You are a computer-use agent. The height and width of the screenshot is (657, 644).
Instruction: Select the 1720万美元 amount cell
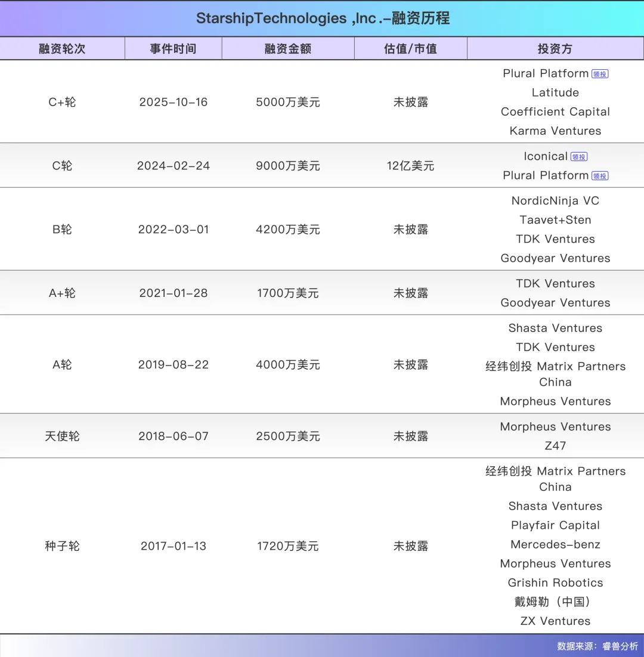coord(288,546)
